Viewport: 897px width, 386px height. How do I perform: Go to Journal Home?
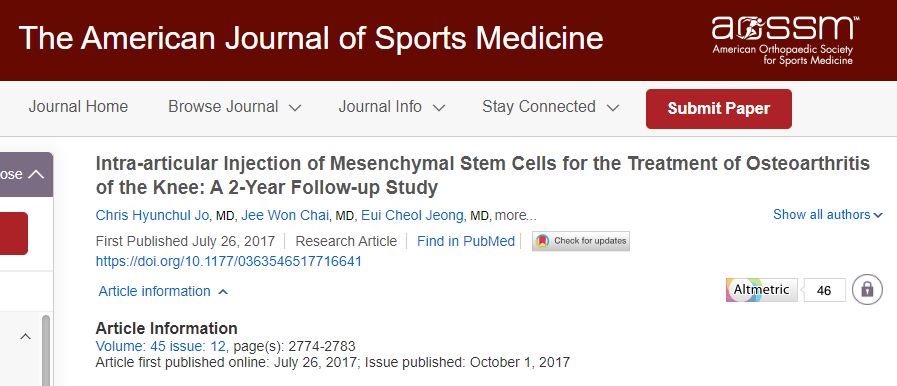(78, 107)
